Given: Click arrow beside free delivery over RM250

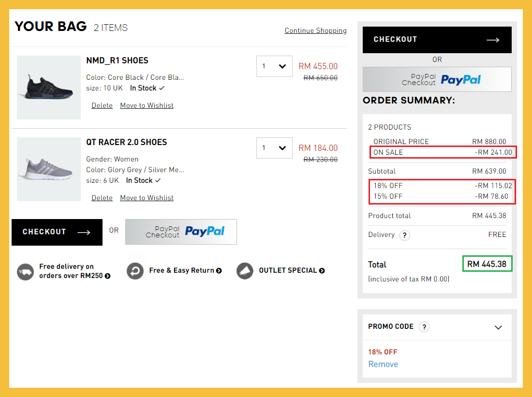Looking at the screenshot, I should click(107, 276).
